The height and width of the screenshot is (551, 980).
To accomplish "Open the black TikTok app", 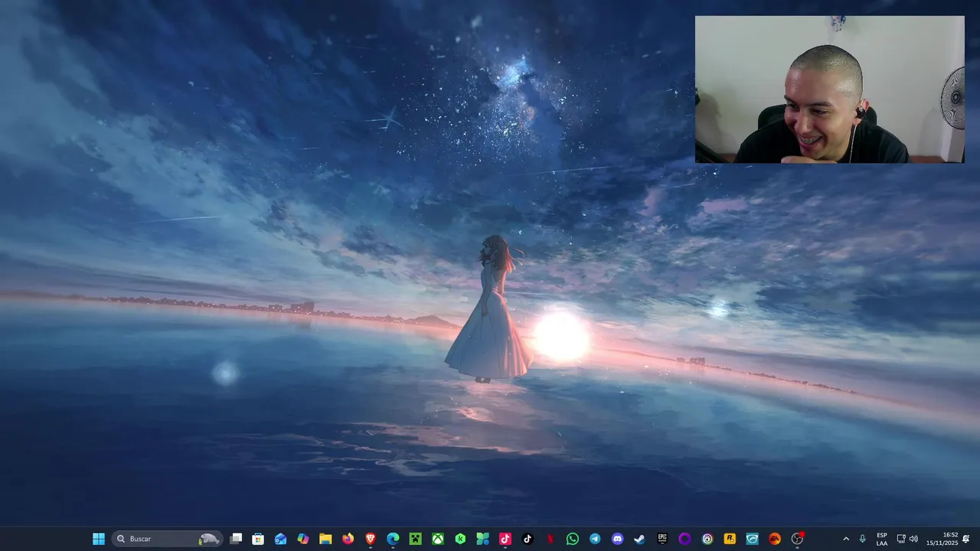I will pyautogui.click(x=528, y=539).
